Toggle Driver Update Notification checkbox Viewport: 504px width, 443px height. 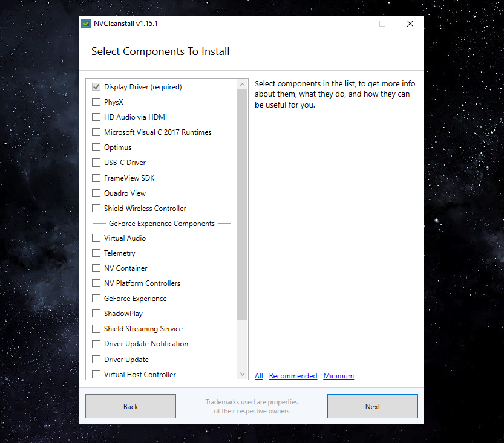(x=96, y=344)
